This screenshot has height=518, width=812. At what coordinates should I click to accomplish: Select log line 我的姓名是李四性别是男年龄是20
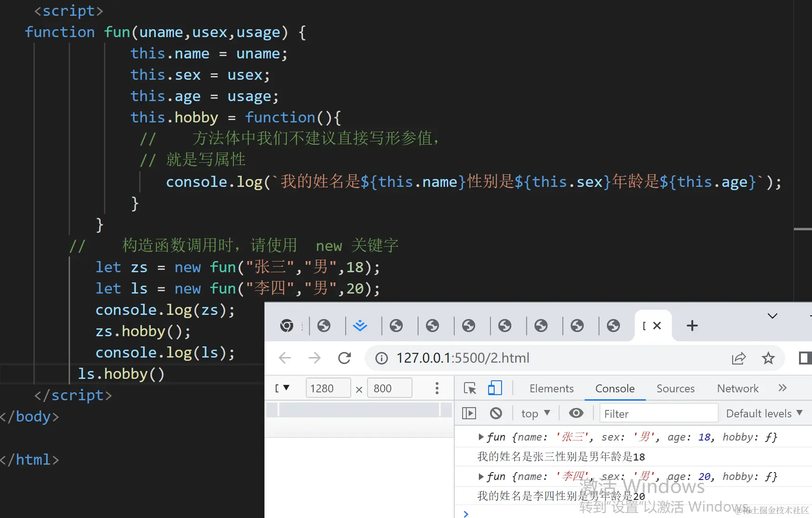pyautogui.click(x=561, y=496)
